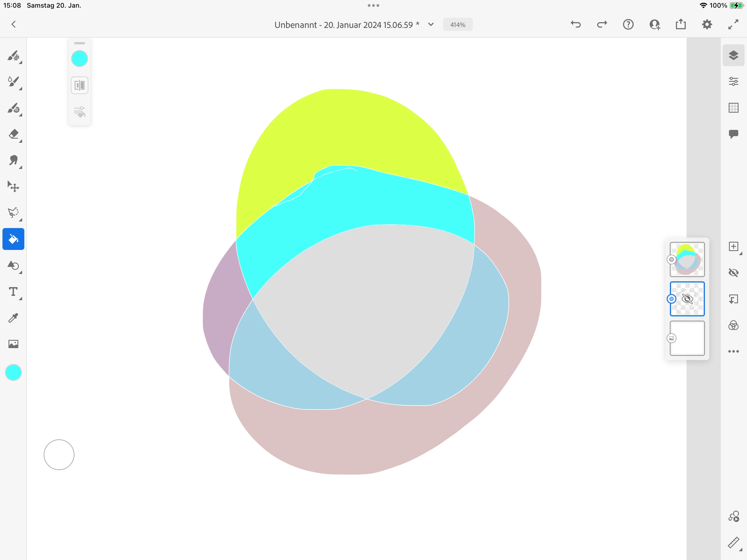Expand document title dropdown chevron
747x560 pixels.
pos(431,25)
